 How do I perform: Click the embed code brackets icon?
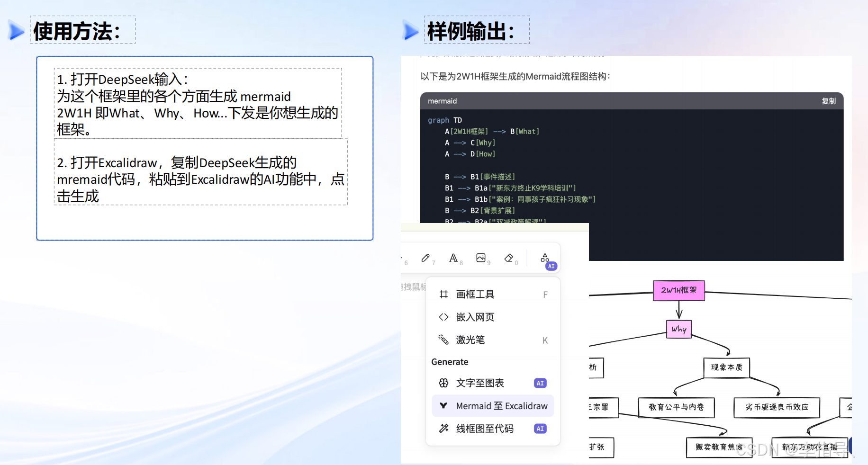pyautogui.click(x=443, y=317)
